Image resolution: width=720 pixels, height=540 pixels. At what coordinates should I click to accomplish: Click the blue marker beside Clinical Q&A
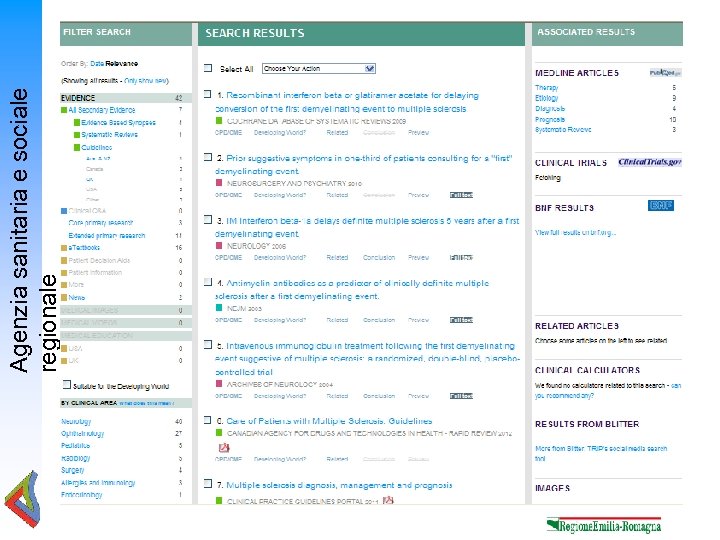pyautogui.click(x=64, y=211)
